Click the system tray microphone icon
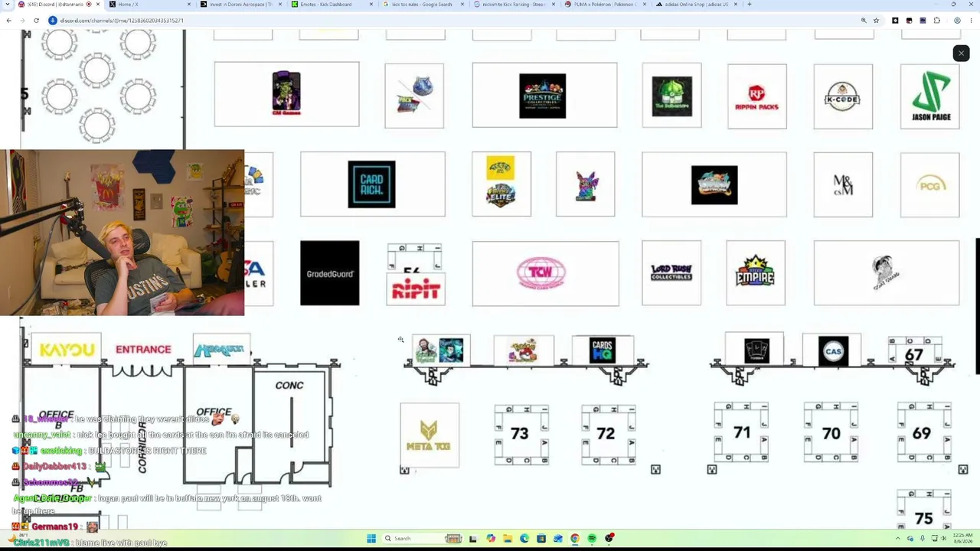The width and height of the screenshot is (980, 551). tap(923, 539)
